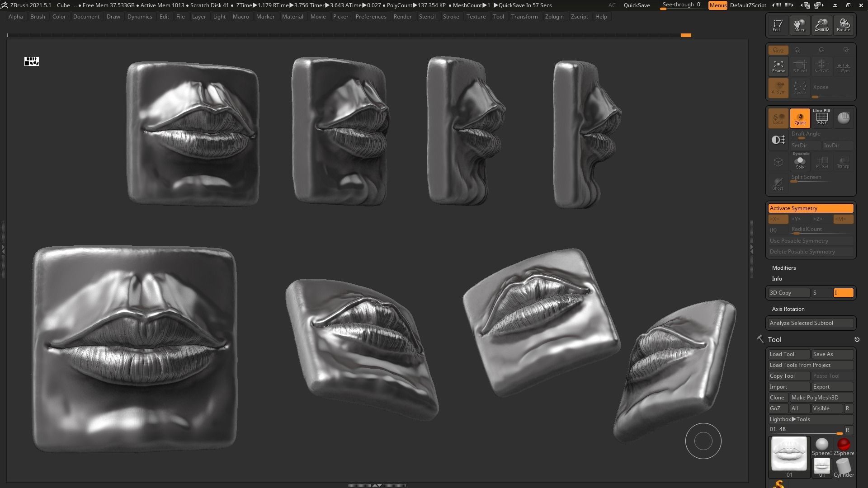Click the Edit mode icon
This screenshot has width=868, height=488.
click(x=778, y=25)
